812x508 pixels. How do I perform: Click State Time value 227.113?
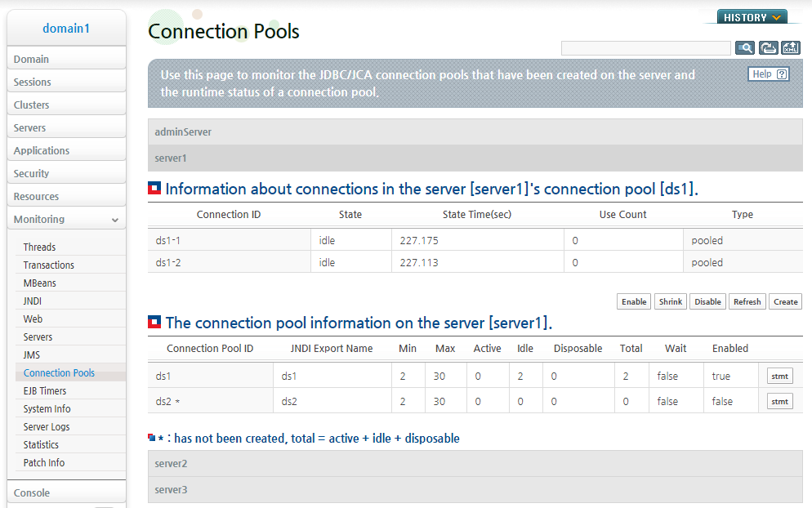(x=419, y=262)
